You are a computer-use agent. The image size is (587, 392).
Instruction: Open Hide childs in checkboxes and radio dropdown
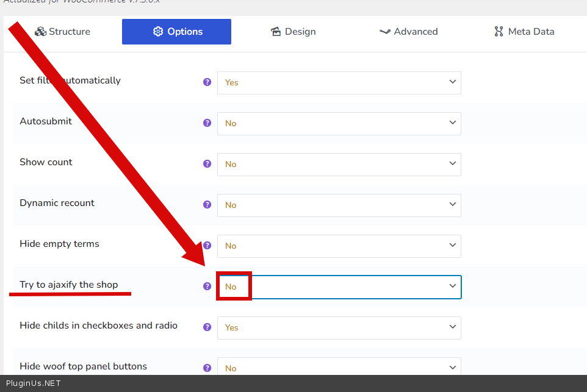339,327
